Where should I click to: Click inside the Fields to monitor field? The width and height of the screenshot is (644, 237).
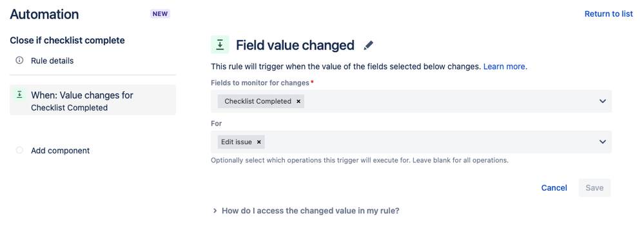pos(411,101)
